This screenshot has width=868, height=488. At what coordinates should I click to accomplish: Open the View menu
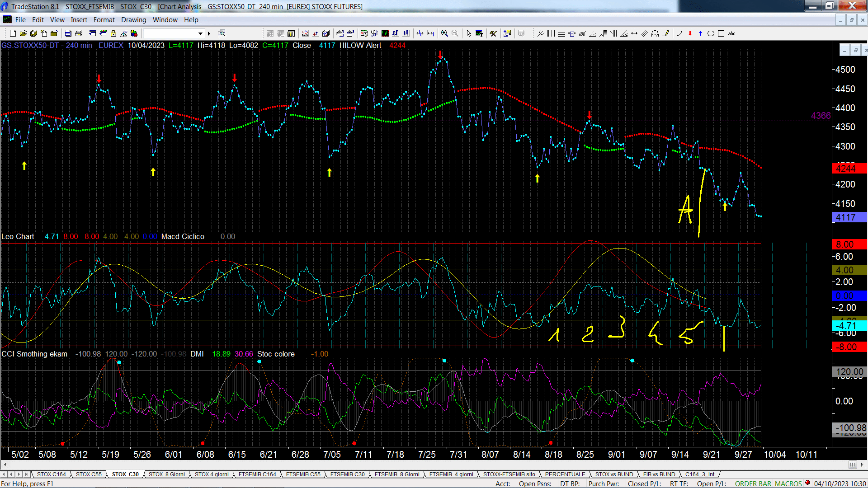(x=57, y=20)
